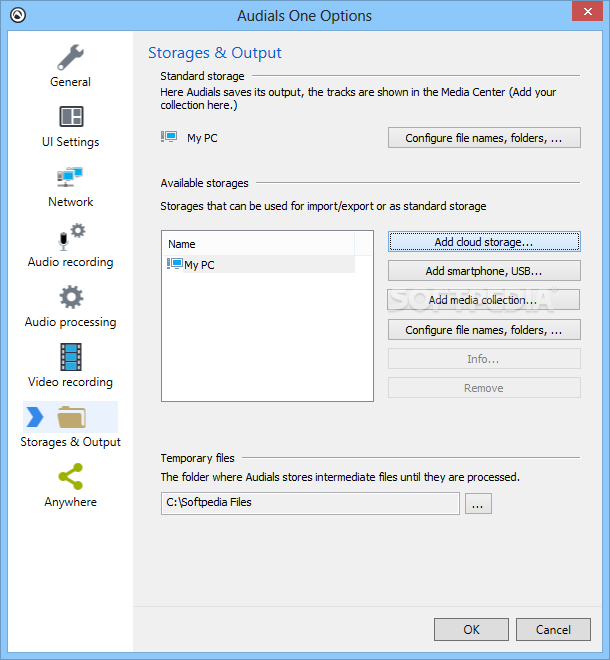The image size is (610, 660).
Task: Select Storages & Output label
Action: click(70, 442)
